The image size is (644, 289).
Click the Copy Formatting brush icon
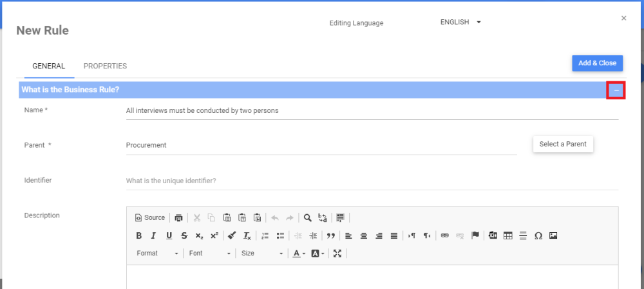(232, 236)
